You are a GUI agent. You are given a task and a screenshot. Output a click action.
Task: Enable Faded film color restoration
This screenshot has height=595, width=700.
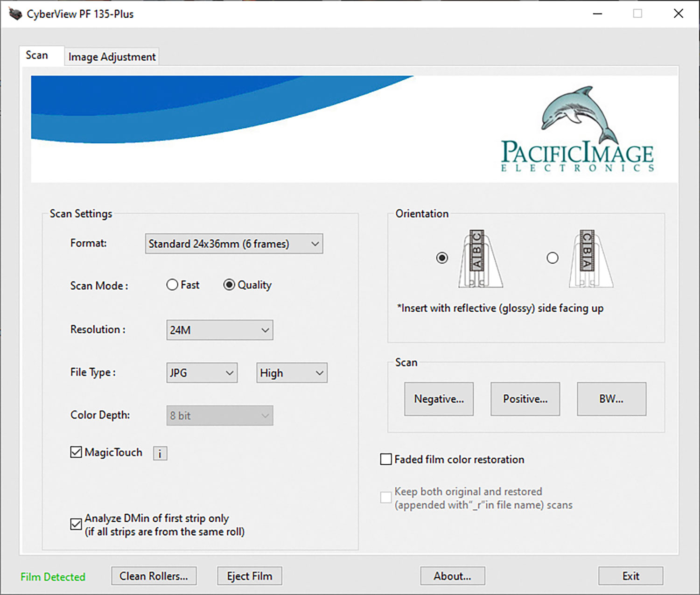[x=386, y=460]
